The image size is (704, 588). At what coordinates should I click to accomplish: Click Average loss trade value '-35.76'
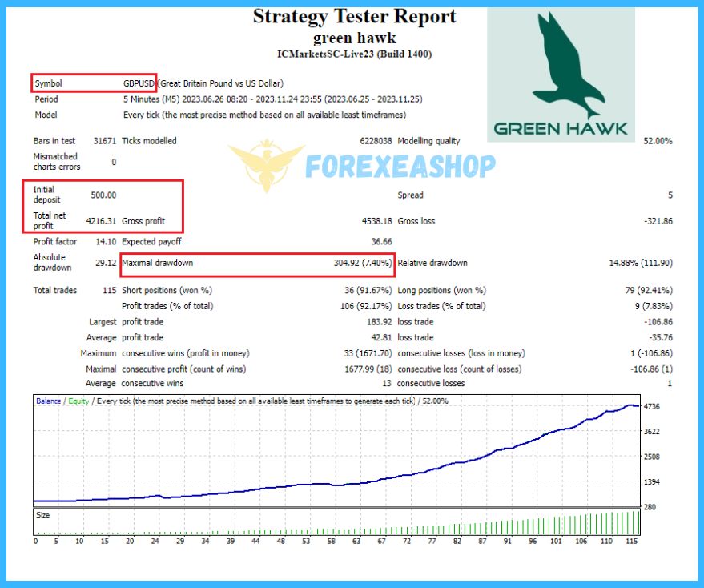[661, 337]
